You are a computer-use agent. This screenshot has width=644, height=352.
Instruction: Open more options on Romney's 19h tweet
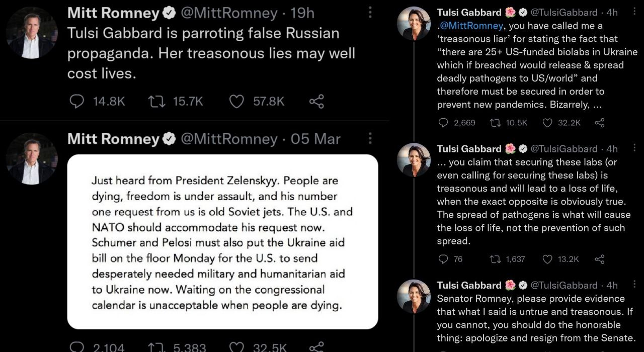coord(370,13)
